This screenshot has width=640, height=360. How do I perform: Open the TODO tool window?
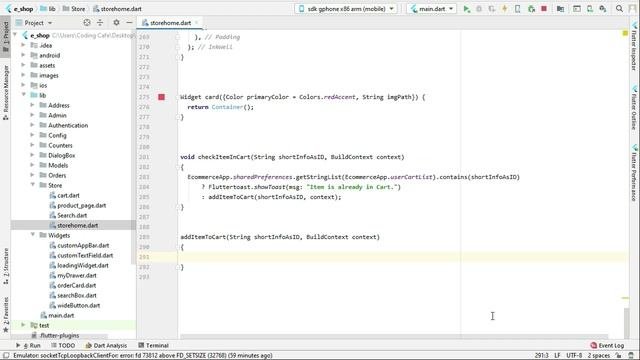[x=63, y=345]
